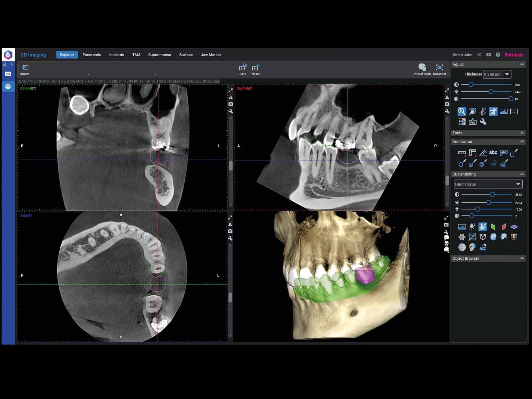Collapse the Tools panel
The image size is (532, 399).
pyautogui.click(x=522, y=133)
